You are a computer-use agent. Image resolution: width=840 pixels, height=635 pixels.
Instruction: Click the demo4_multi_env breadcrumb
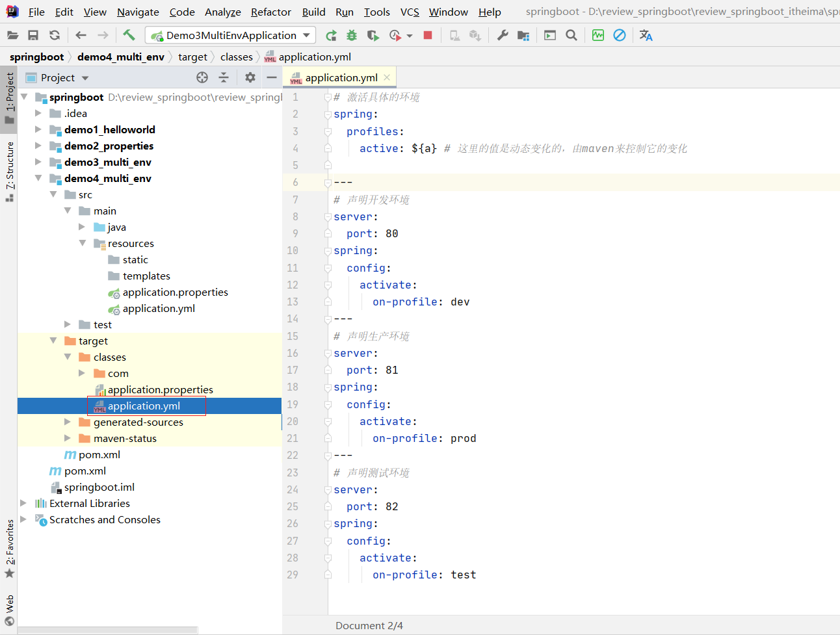coord(120,57)
